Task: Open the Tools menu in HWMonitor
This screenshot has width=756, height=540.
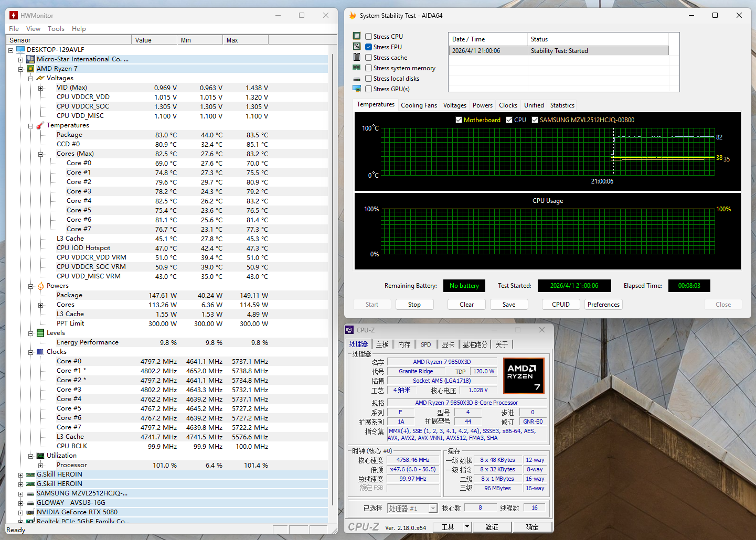Action: [x=56, y=29]
